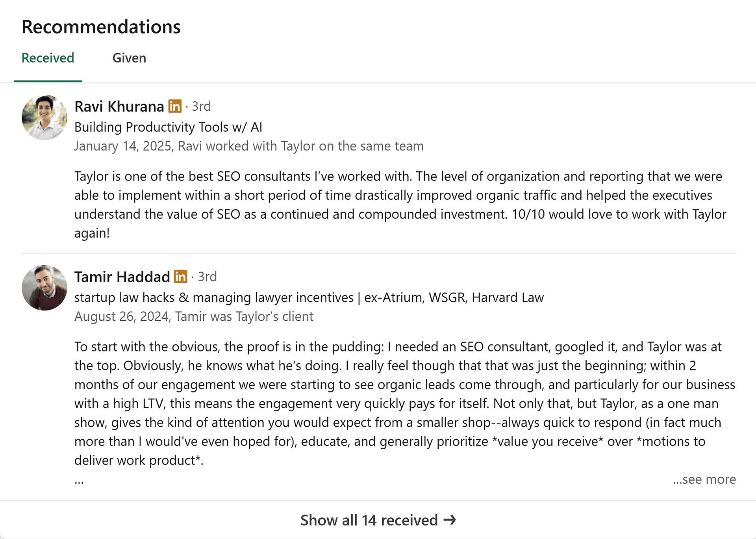Click Tamir's headline about startup law hacks
The width and height of the screenshot is (756, 539).
pos(309,297)
